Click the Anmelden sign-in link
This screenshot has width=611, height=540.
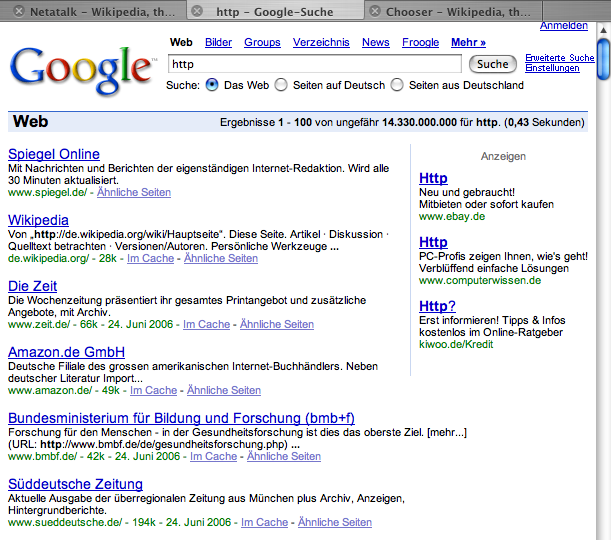coord(564,25)
